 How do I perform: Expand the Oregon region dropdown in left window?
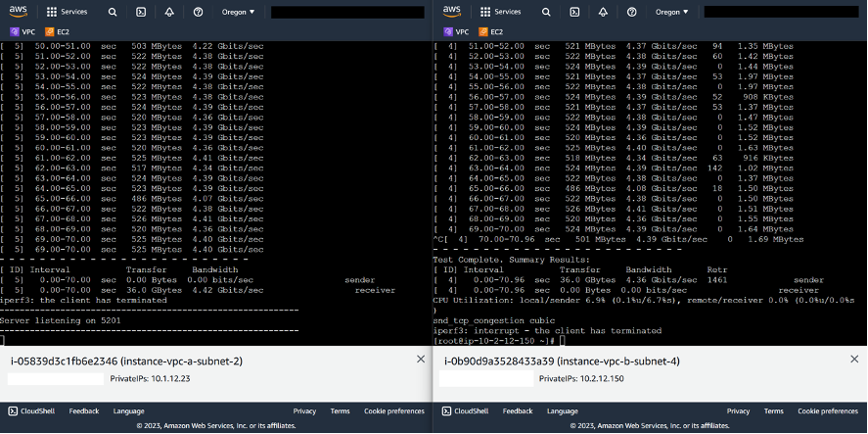[x=239, y=12]
